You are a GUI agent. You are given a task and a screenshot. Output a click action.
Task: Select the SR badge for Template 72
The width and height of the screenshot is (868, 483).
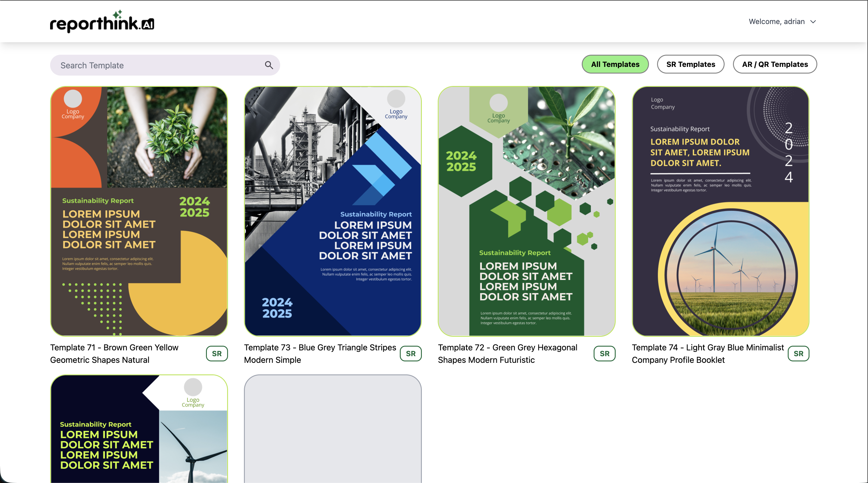coord(604,353)
